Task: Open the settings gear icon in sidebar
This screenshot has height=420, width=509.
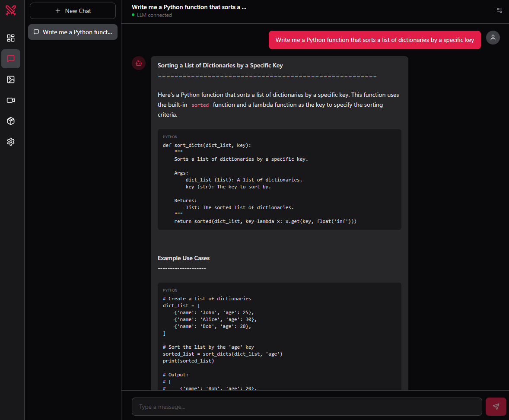Action: click(11, 142)
